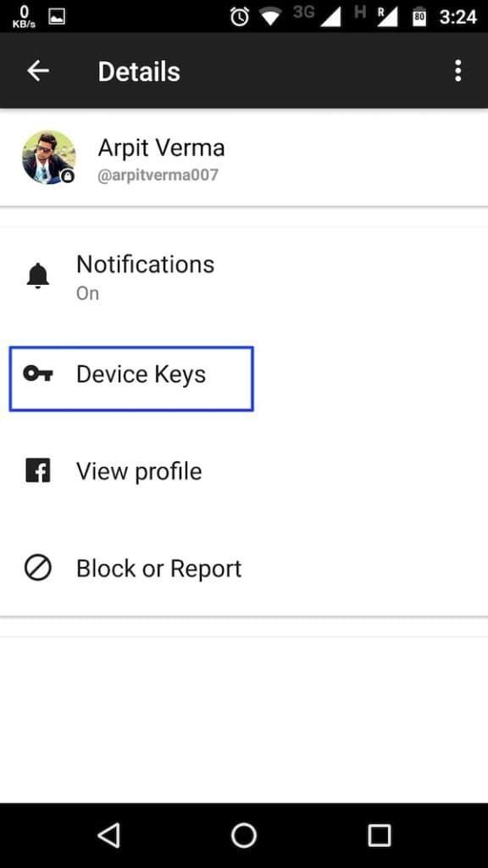Tap Android home circle button
This screenshot has width=488, height=868.
tap(244, 835)
